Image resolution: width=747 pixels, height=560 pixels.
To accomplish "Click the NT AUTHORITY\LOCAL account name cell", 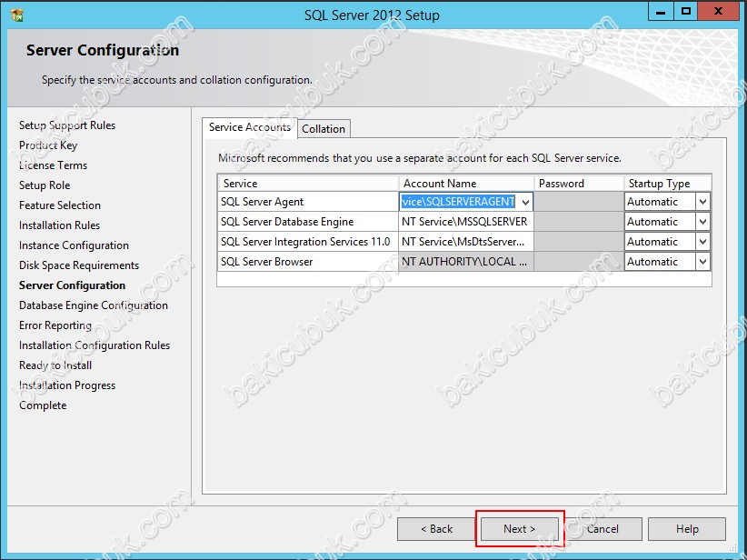I will tap(466, 262).
